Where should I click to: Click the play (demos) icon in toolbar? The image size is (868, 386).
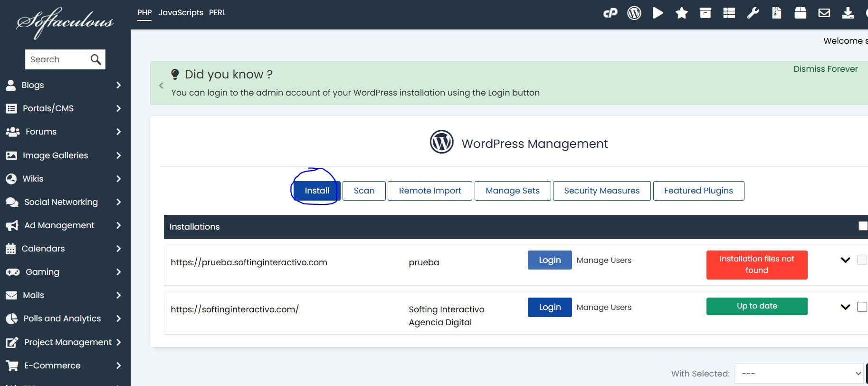(658, 13)
